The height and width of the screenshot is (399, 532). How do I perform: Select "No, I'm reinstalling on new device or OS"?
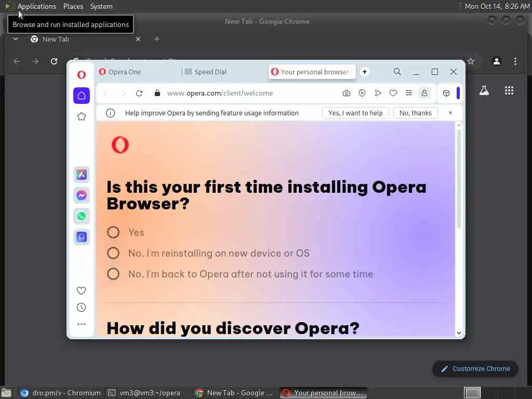click(x=113, y=253)
